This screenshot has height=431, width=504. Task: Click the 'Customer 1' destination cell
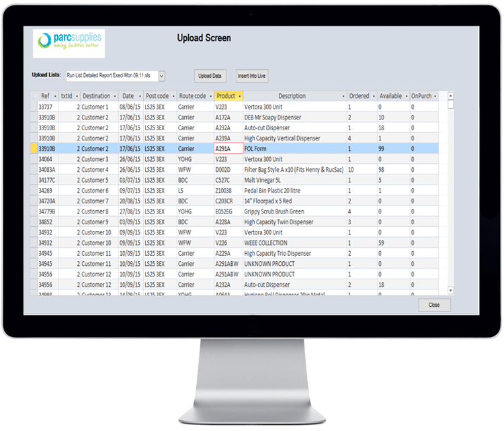tap(99, 107)
